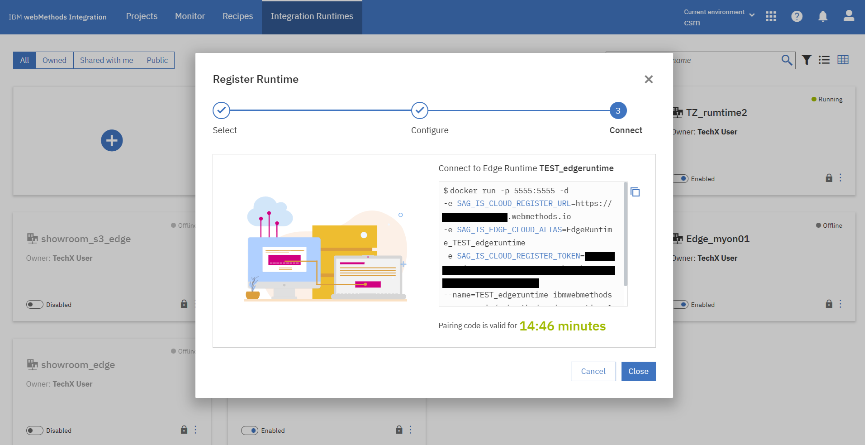Switch to list view

click(824, 60)
